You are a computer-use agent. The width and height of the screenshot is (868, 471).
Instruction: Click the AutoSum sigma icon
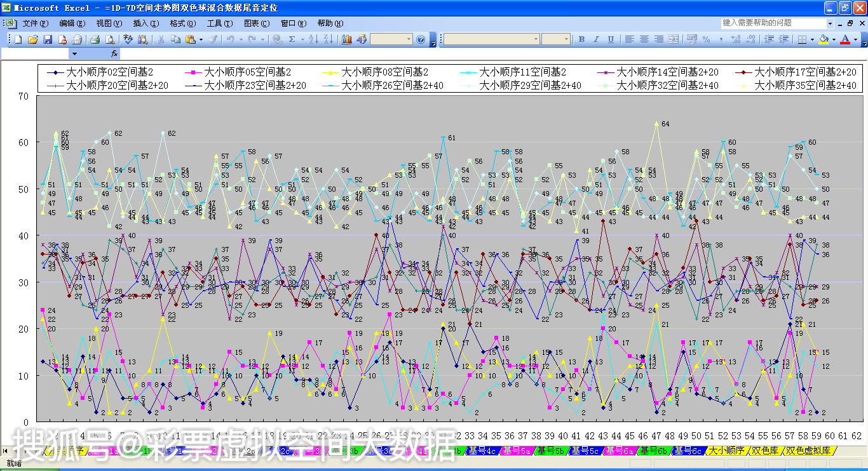[x=292, y=39]
